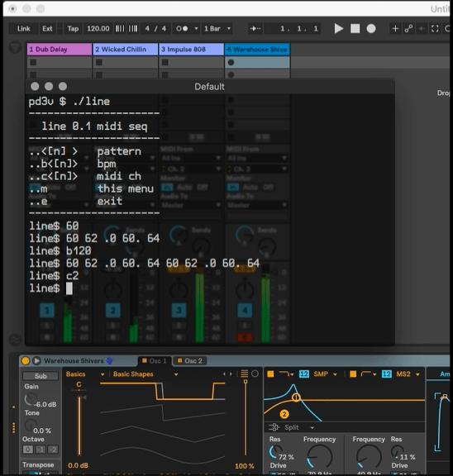Image resolution: width=453 pixels, height=476 pixels.
Task: Open the 1 Bar quantization menu
Action: coord(217,29)
